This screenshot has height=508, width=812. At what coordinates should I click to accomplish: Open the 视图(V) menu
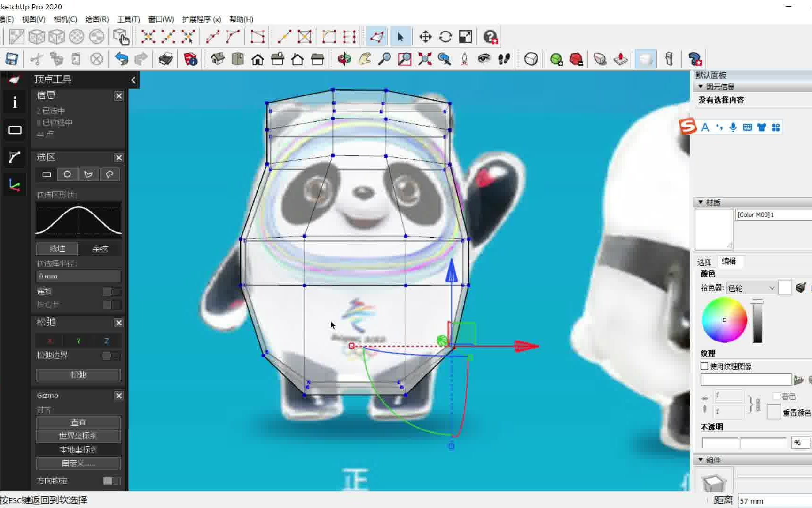pos(33,19)
